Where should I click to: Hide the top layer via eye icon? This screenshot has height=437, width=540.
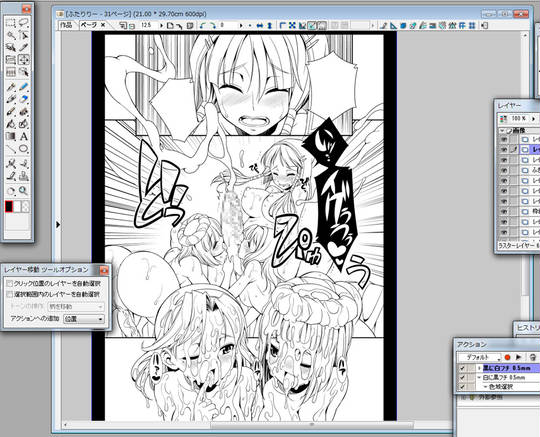(504, 139)
